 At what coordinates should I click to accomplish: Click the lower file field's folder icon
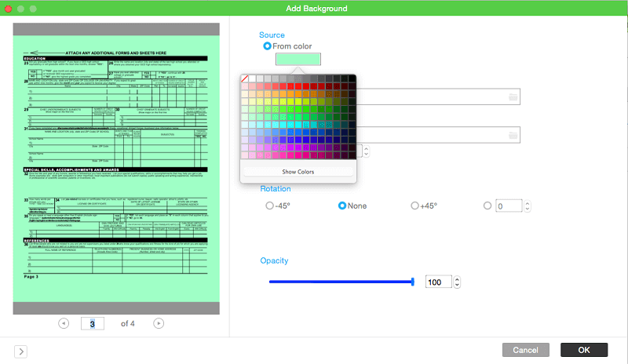point(513,136)
